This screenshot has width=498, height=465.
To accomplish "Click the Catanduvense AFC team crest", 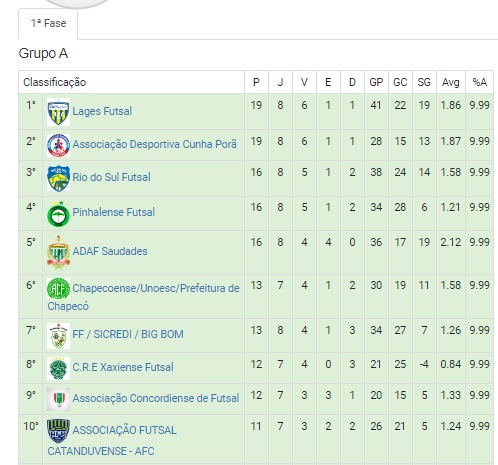I will 58,431.
